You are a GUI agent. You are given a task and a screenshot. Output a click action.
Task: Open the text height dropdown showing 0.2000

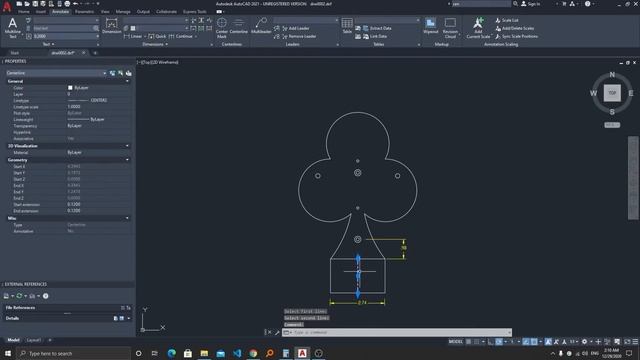tap(97, 36)
